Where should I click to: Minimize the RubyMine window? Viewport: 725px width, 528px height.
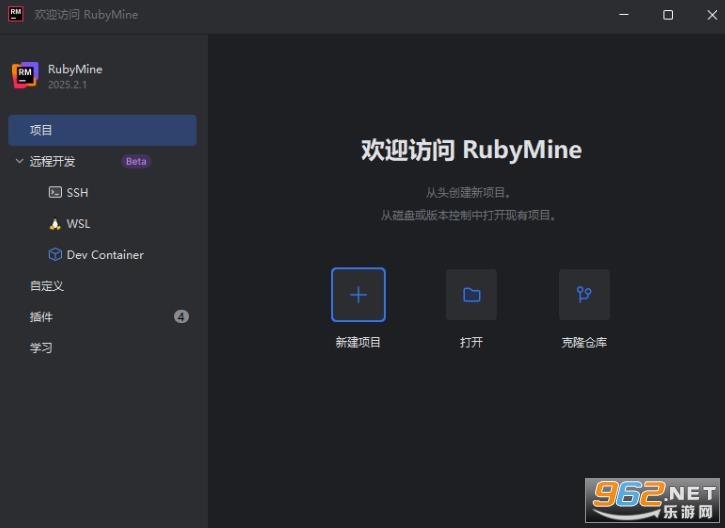[624, 15]
